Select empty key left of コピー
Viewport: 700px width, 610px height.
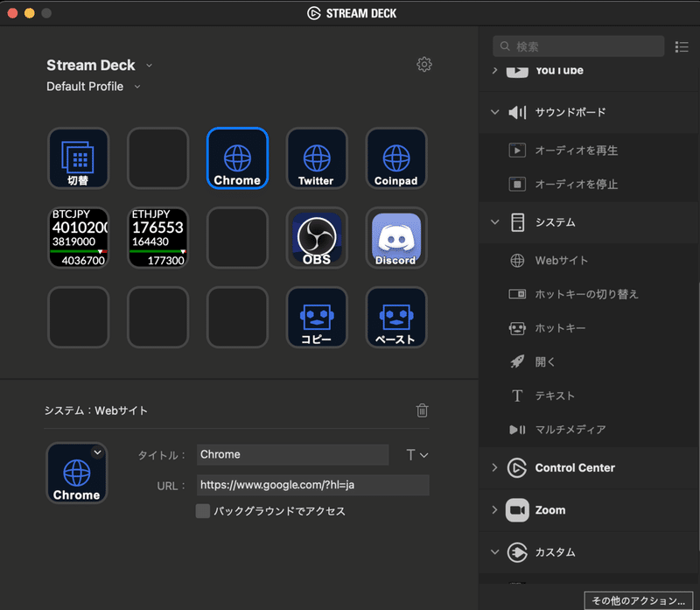click(x=237, y=317)
